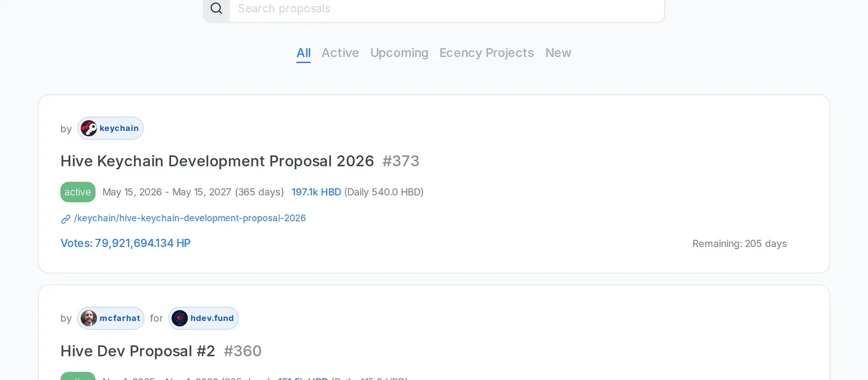Click proposal number #373
This screenshot has height=380, width=868.
401,161
